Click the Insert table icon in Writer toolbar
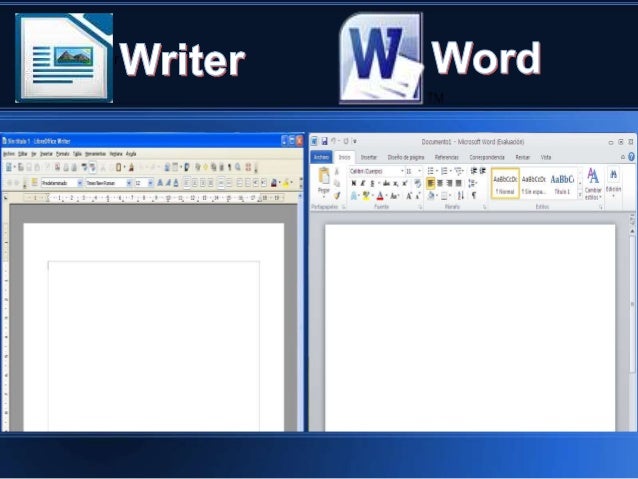The image size is (638, 479). (175, 167)
